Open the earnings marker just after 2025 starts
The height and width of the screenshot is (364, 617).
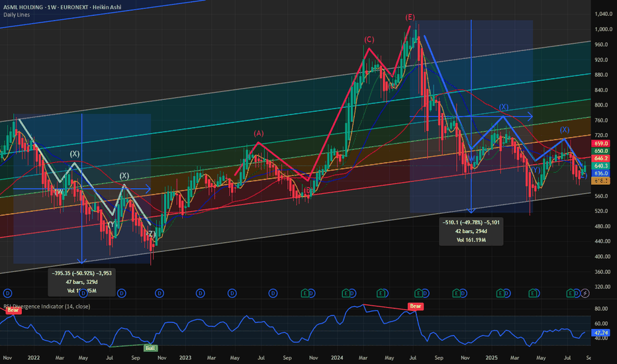click(500, 293)
